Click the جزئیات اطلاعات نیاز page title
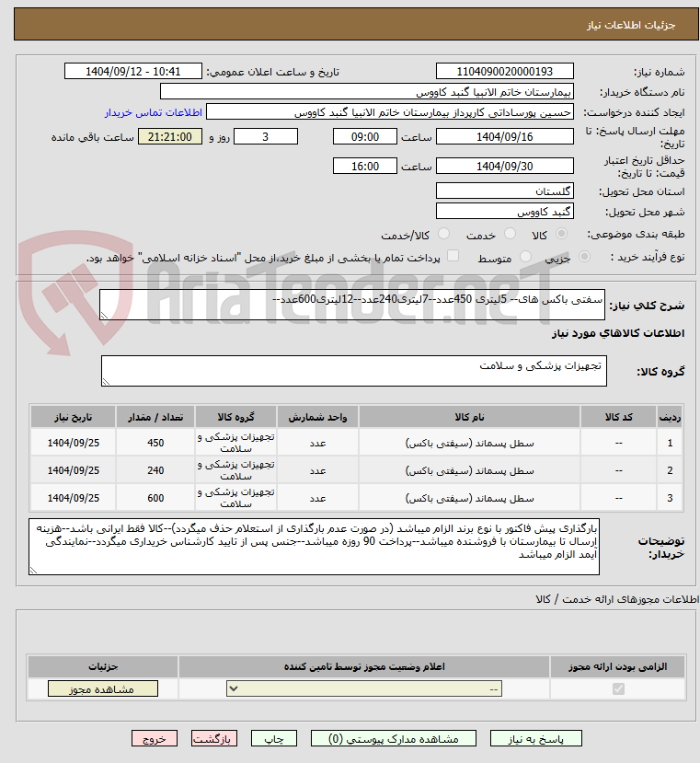The height and width of the screenshot is (763, 700). click(631, 25)
